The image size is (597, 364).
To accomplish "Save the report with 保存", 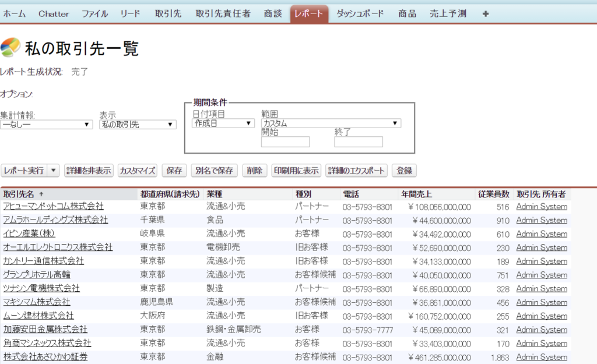I will [x=173, y=170].
